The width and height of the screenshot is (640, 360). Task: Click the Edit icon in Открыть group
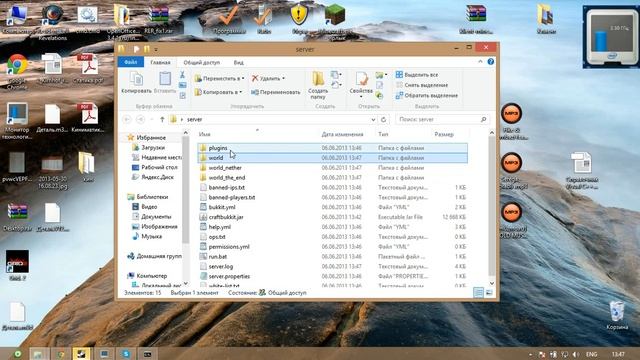click(x=379, y=85)
